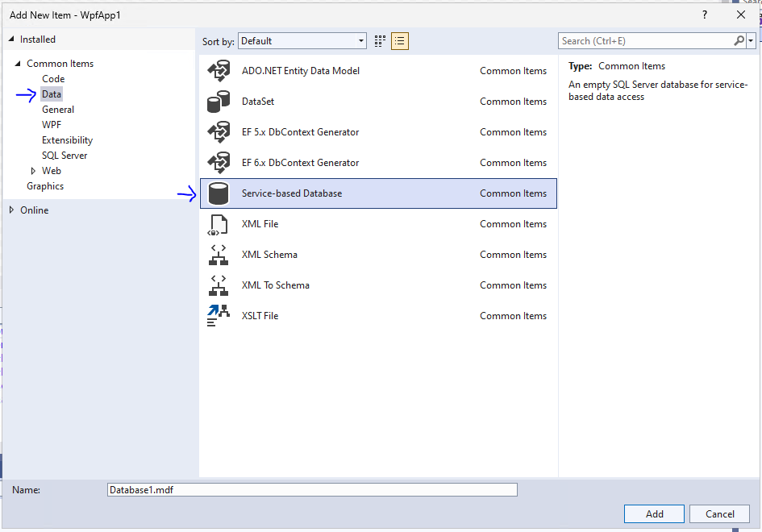Close the Add New Item dialog
This screenshot has height=532, width=762.
(740, 15)
